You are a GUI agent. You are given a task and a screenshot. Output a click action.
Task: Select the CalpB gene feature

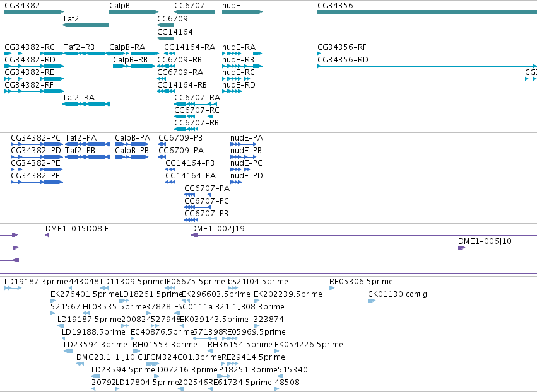tap(134, 12)
